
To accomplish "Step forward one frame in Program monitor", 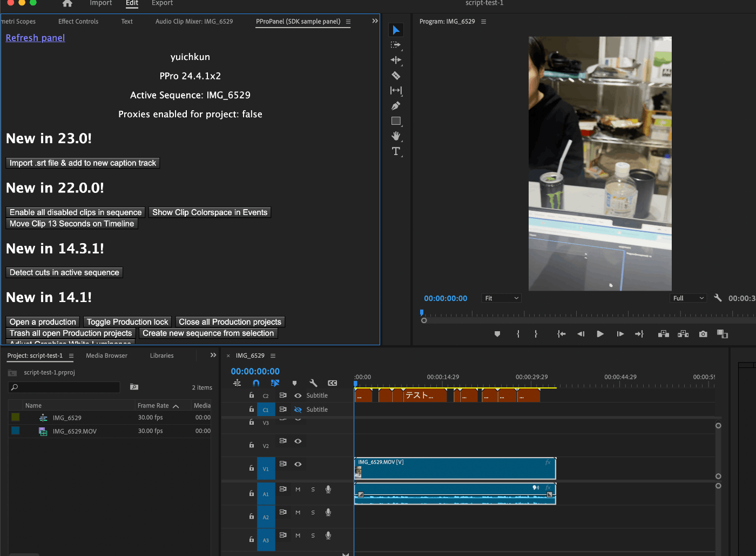I will pos(620,334).
